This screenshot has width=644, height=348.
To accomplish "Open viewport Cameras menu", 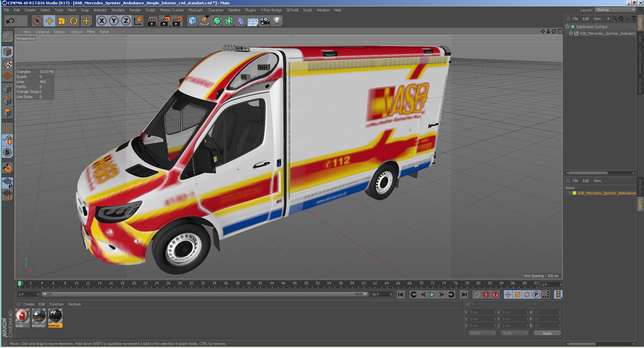I will coord(42,32).
